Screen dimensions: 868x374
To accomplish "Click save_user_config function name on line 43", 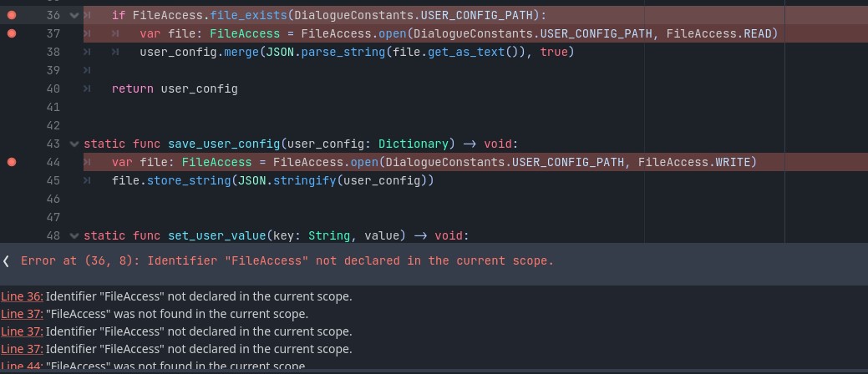I will 224,144.
